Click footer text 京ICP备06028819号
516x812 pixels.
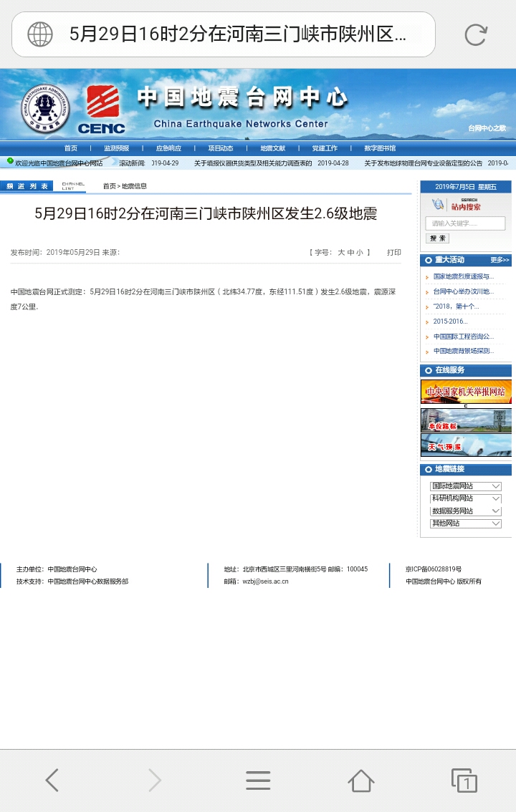(x=434, y=569)
